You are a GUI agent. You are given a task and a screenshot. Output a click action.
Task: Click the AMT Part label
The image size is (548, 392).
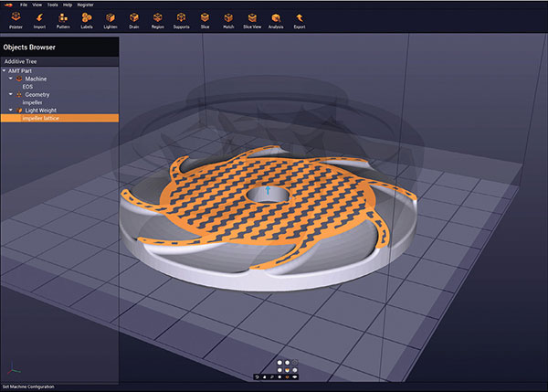pyautogui.click(x=20, y=70)
